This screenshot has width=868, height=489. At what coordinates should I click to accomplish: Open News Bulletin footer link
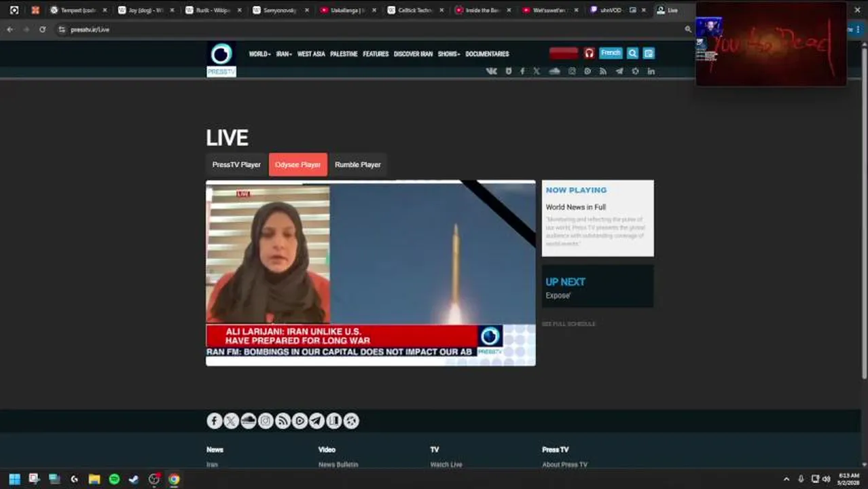tap(338, 465)
